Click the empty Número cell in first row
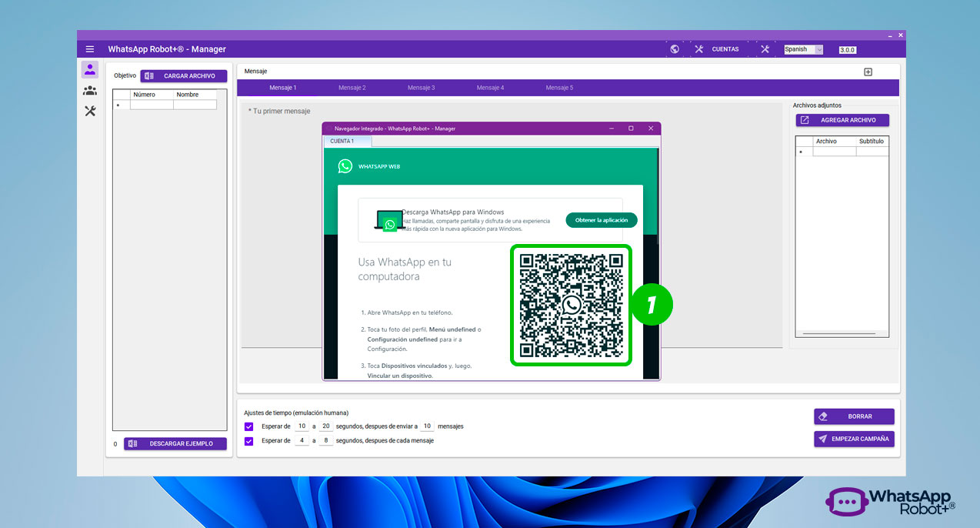The height and width of the screenshot is (528, 980). pyautogui.click(x=152, y=105)
